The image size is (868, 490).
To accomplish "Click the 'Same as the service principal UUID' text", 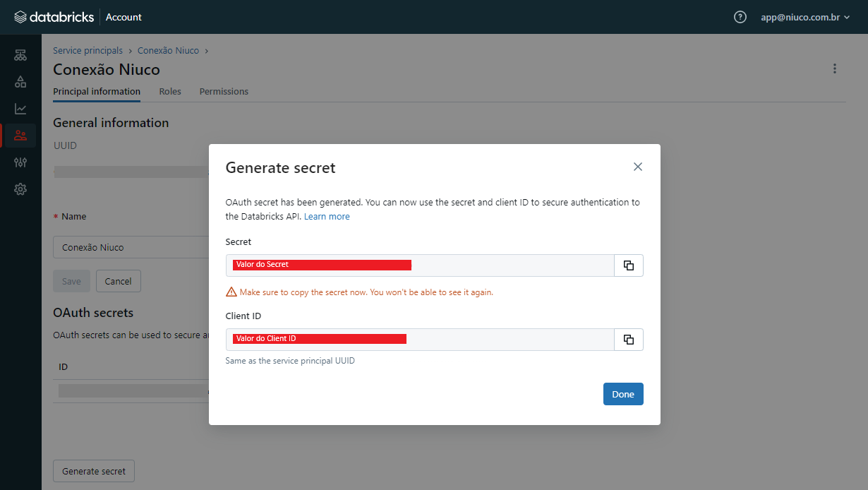I will (x=290, y=361).
